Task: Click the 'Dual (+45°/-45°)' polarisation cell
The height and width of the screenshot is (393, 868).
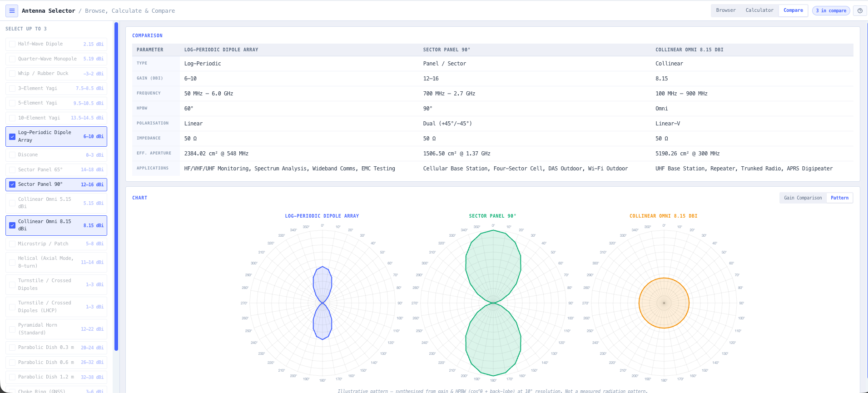Action: coord(447,124)
